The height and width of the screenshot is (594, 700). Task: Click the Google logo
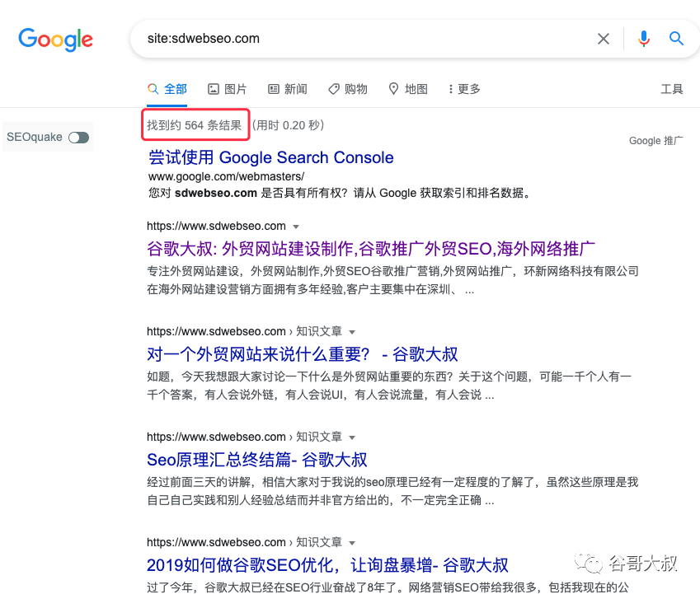(56, 40)
